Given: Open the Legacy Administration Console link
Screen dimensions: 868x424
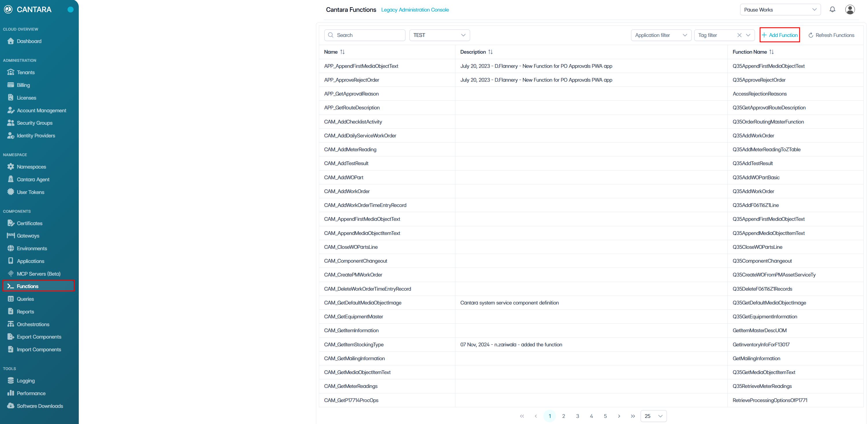Looking at the screenshot, I should (x=415, y=10).
